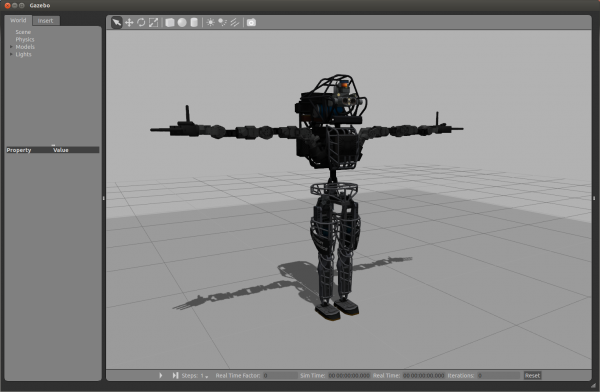Click the Real Time Factor field
Viewport: 600px width, 392px height.
(280, 376)
